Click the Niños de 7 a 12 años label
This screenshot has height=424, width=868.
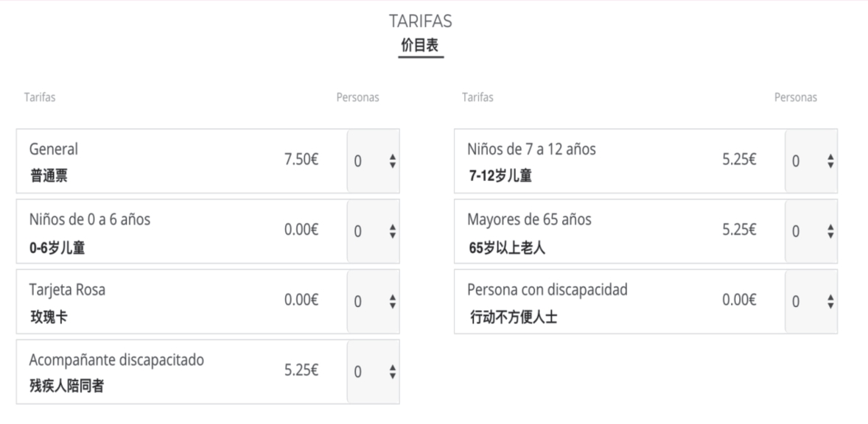[531, 149]
